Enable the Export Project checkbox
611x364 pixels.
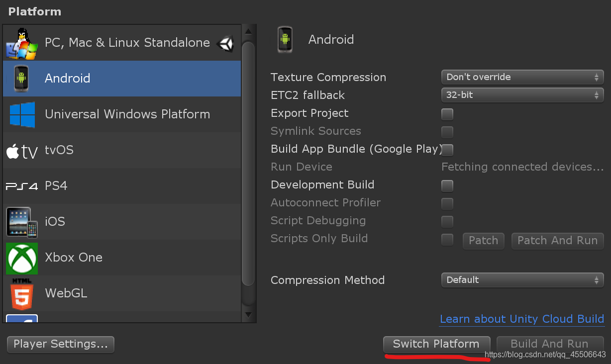coord(447,114)
